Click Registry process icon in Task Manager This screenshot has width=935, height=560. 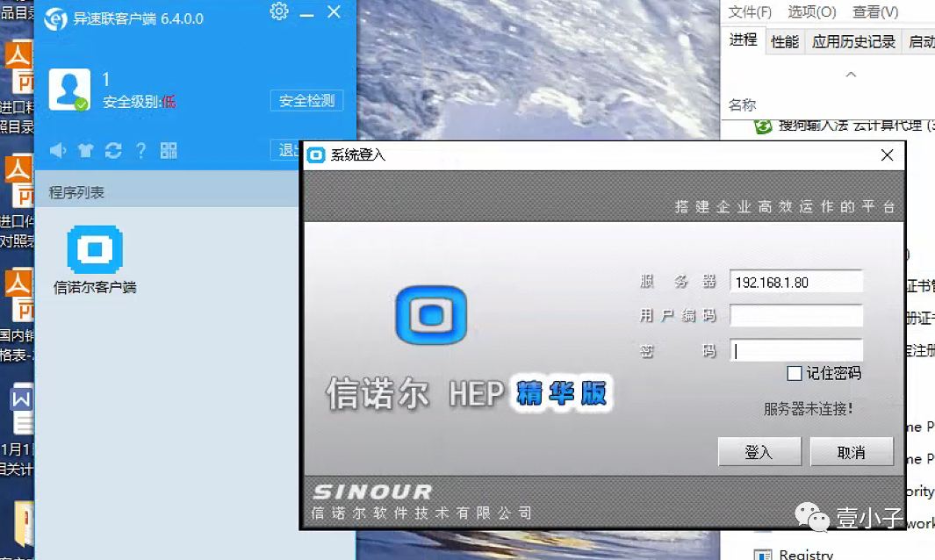pyautogui.click(x=763, y=556)
